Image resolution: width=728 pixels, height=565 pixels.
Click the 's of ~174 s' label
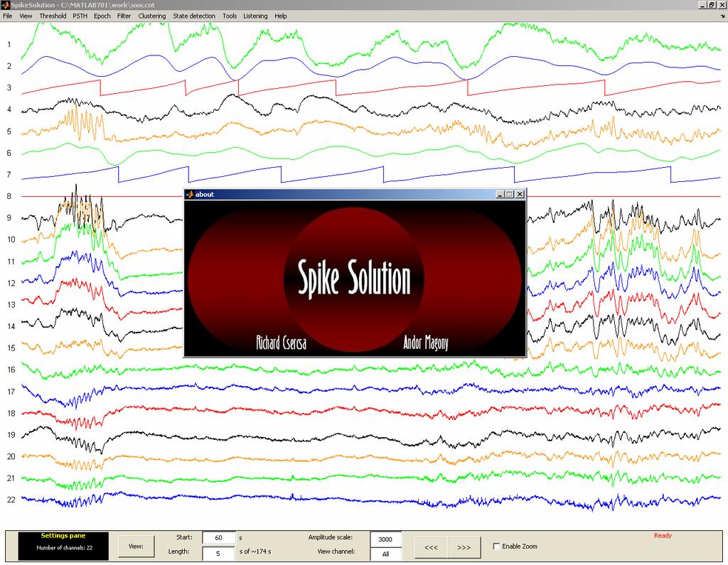coord(255,551)
